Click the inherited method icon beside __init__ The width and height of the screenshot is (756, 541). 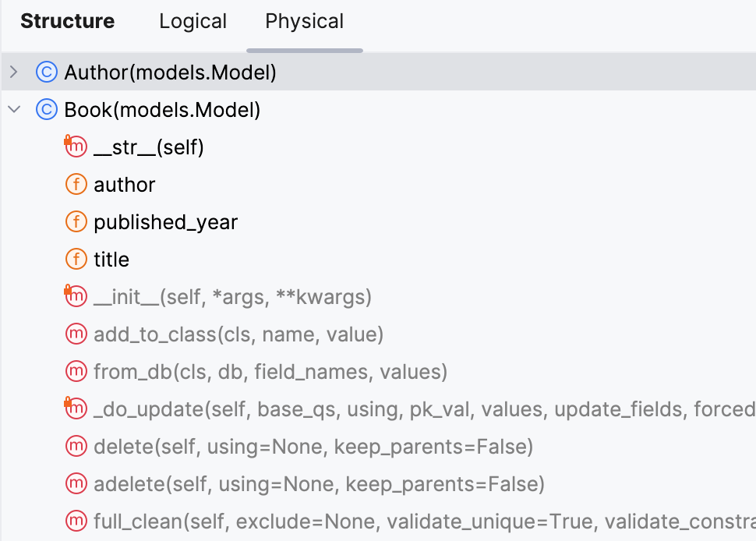pos(75,296)
